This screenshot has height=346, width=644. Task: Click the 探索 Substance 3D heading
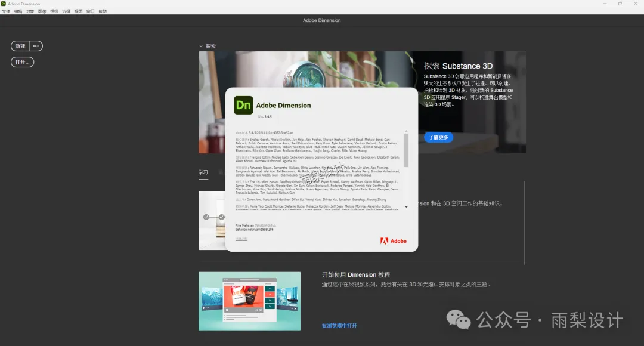(458, 66)
